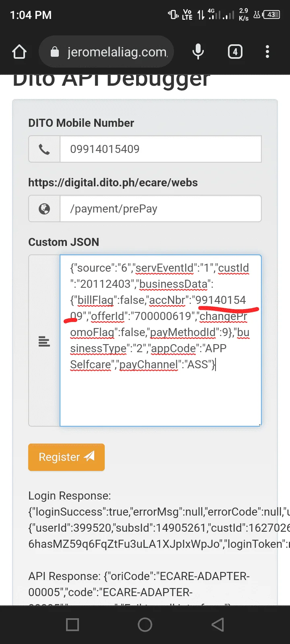290x644 pixels.
Task: Tap the battery indicator in status bar
Action: (x=271, y=15)
